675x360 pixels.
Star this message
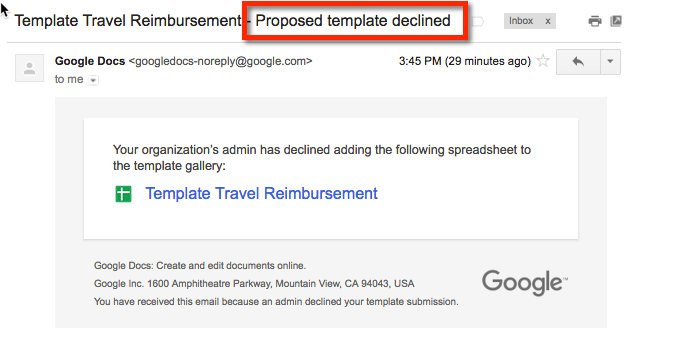(543, 61)
